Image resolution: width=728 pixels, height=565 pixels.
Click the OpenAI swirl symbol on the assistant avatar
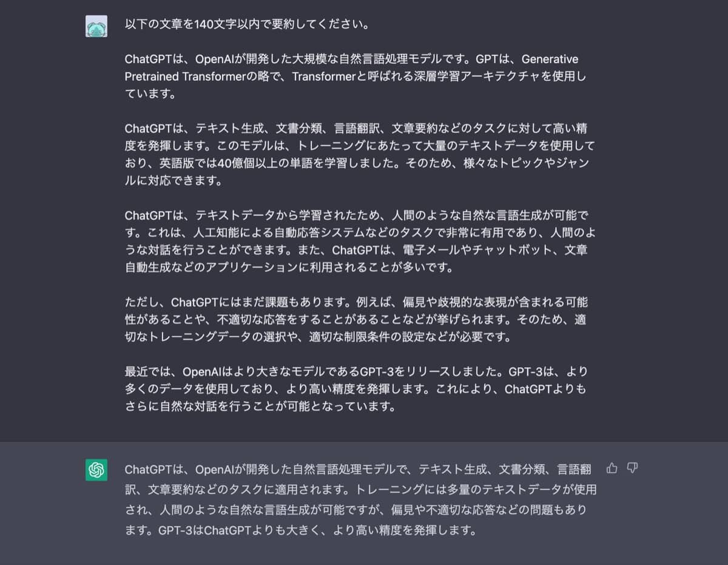tap(97, 469)
